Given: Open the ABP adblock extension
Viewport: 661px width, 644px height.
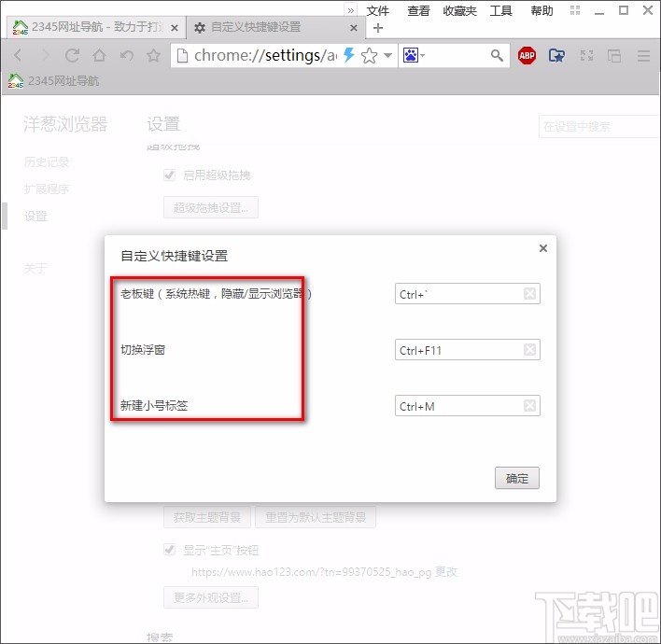Looking at the screenshot, I should pos(527,55).
